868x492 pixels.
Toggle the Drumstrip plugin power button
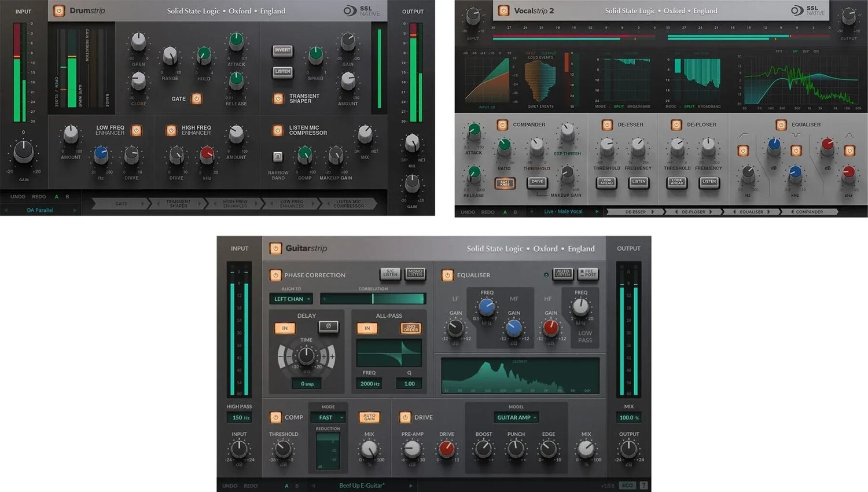59,11
